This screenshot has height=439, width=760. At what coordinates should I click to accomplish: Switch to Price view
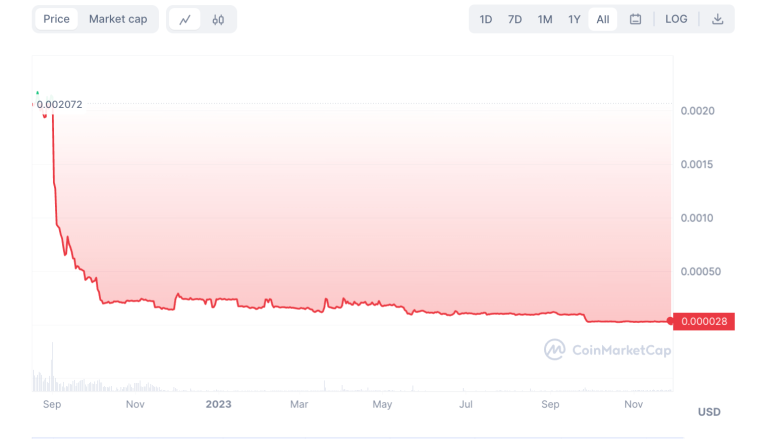point(56,19)
